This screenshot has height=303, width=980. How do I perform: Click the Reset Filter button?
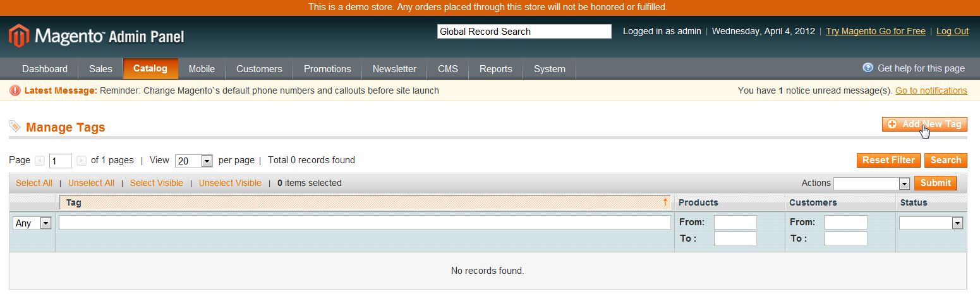point(888,160)
